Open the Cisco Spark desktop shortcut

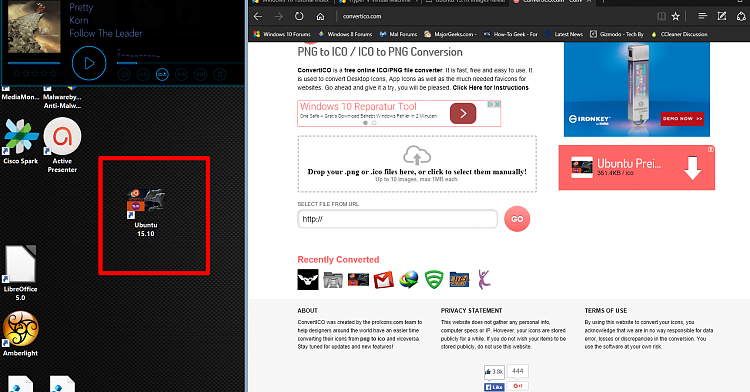21,142
